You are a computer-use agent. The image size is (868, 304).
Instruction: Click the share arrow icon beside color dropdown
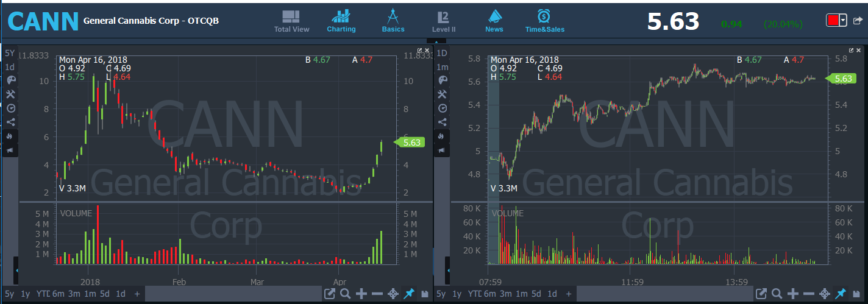(x=857, y=21)
